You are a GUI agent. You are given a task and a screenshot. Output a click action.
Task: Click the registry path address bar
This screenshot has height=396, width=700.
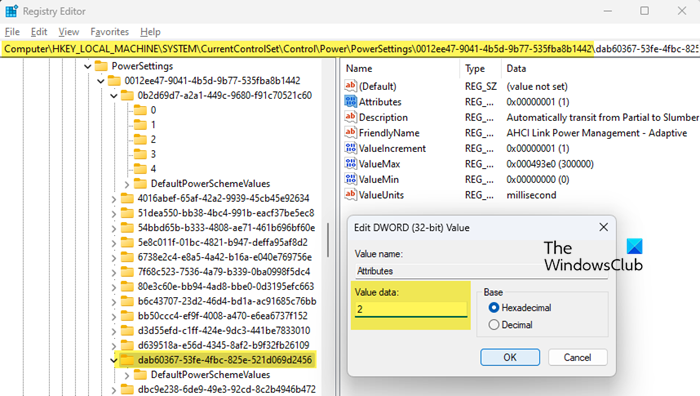[x=350, y=49]
